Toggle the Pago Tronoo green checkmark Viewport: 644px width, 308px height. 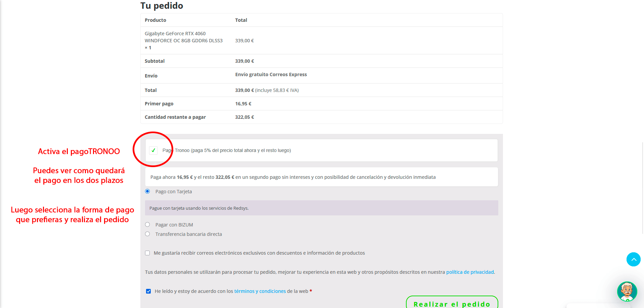coord(153,150)
